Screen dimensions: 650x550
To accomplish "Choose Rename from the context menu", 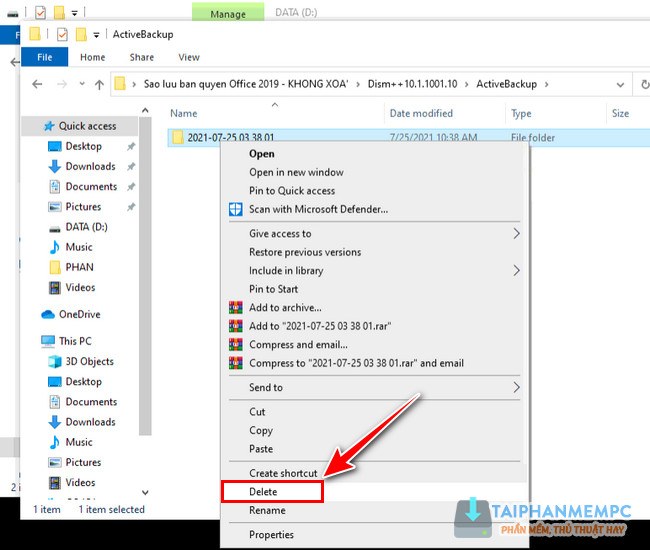I will point(267,510).
